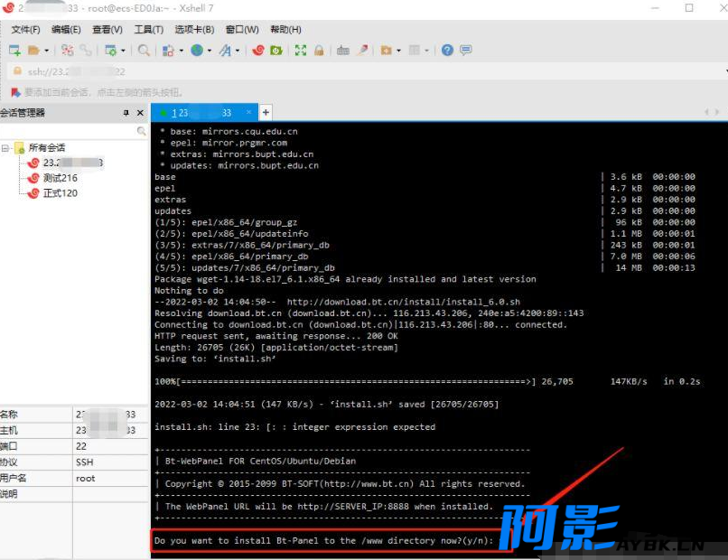The height and width of the screenshot is (560, 728).
Task: Launch Xshell with red swirl toolbar icon
Action: tap(258, 51)
